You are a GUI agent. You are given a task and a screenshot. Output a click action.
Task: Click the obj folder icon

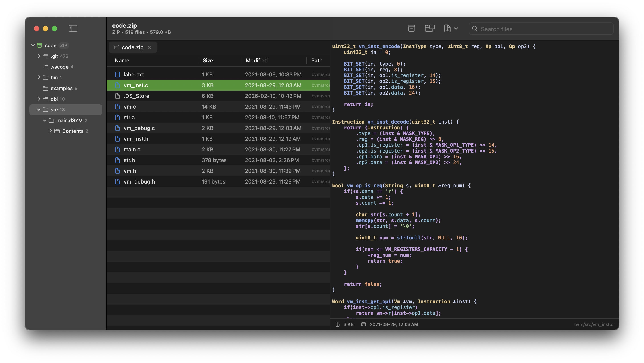pos(45,99)
